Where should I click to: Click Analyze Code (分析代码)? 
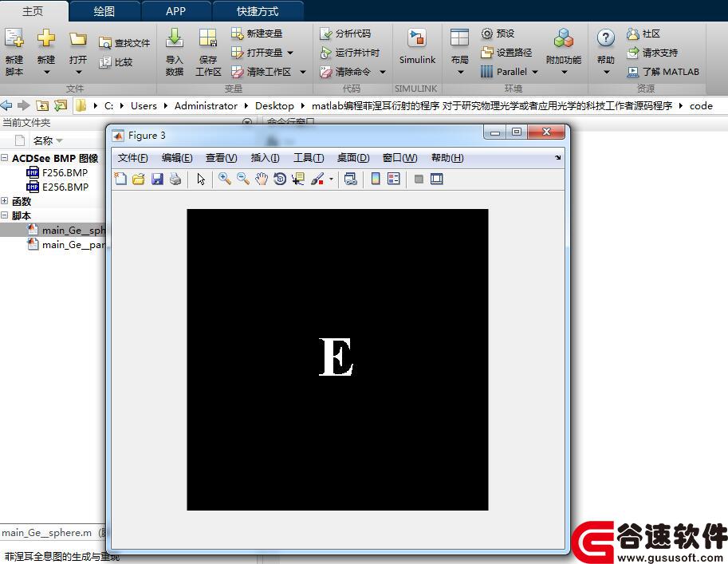pos(345,34)
